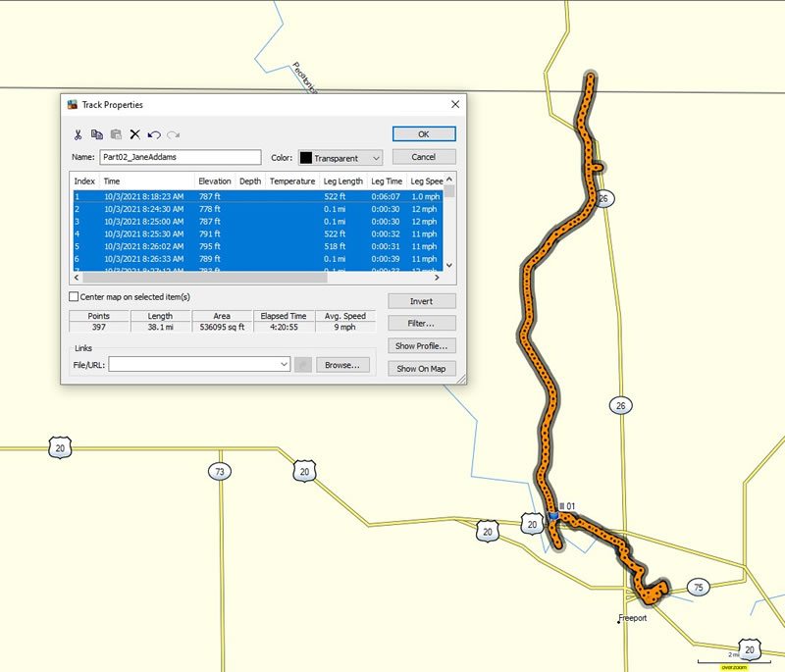Click the Undo arrow icon
This screenshot has width=785, height=672.
click(154, 134)
